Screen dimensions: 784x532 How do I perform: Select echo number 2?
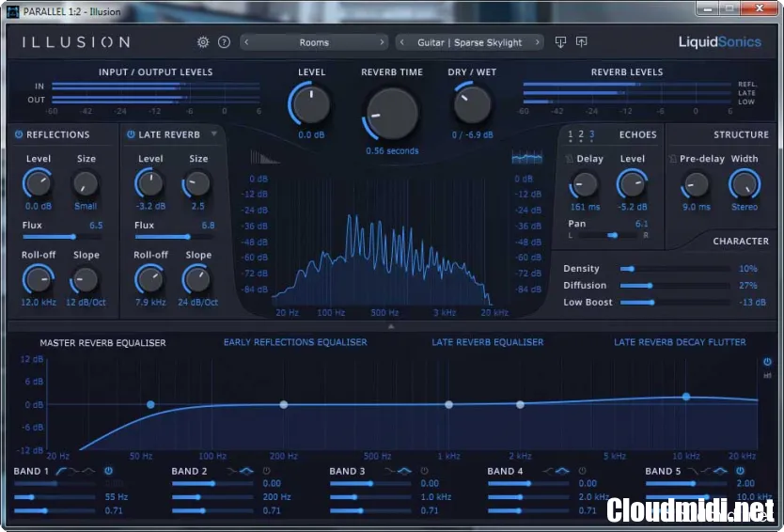pos(581,135)
